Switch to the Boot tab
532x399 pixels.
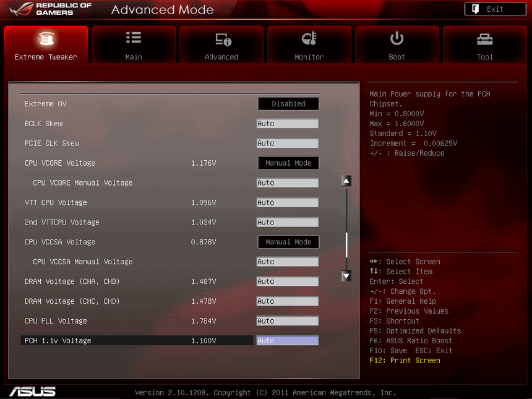click(x=397, y=44)
